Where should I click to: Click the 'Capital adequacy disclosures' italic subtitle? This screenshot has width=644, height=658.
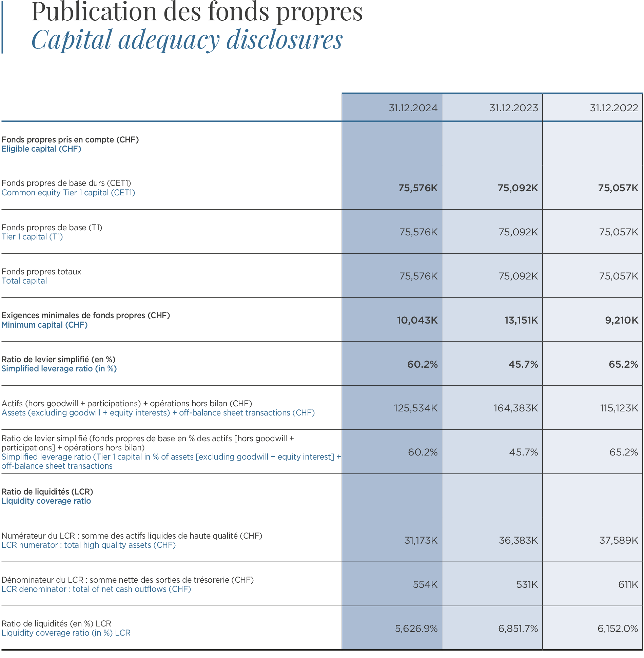[187, 40]
